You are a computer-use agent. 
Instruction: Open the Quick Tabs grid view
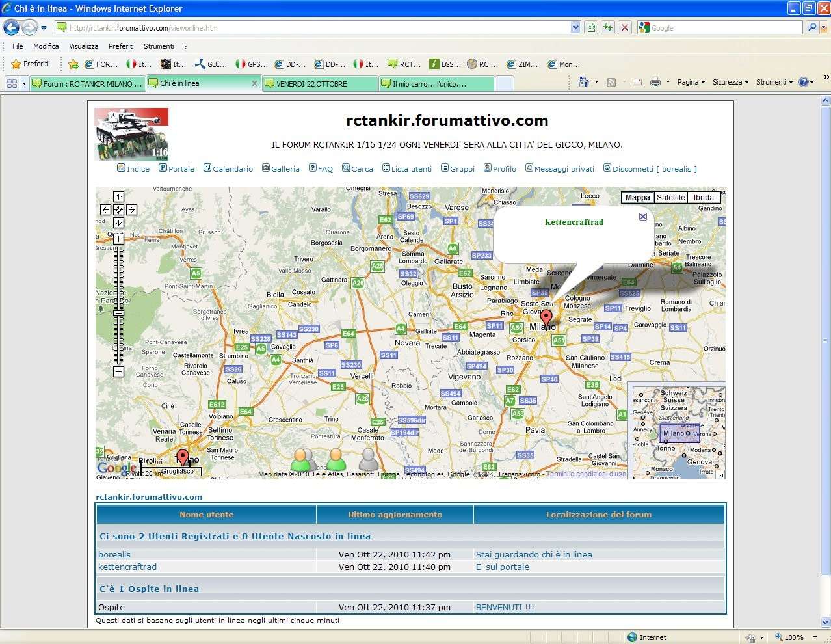click(x=12, y=83)
